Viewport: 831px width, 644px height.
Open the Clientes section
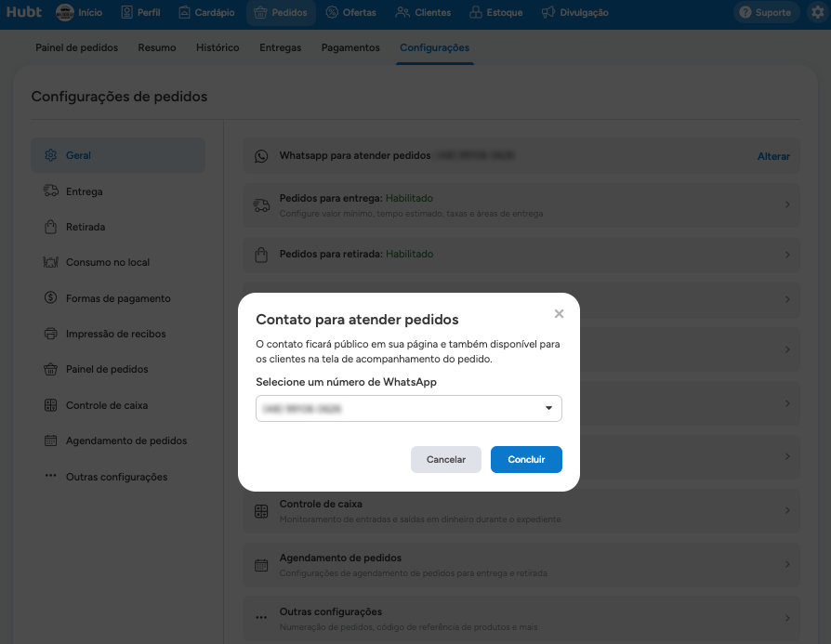point(424,12)
